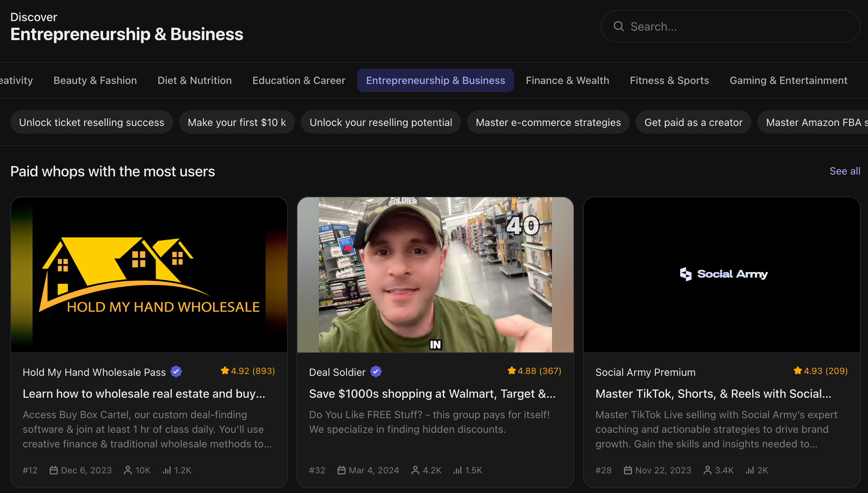Open Hold My Hand Wholesale thumbnail
This screenshot has width=868, height=493.
coord(149,275)
